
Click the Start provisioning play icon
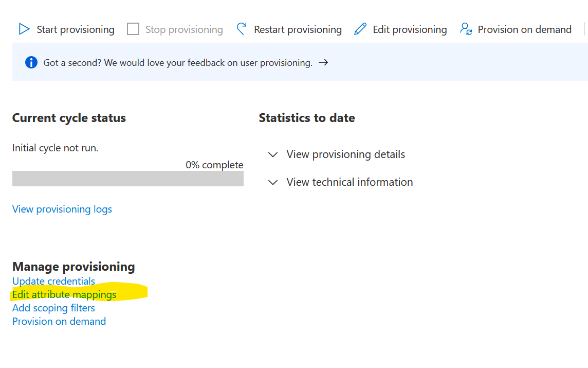pos(24,29)
